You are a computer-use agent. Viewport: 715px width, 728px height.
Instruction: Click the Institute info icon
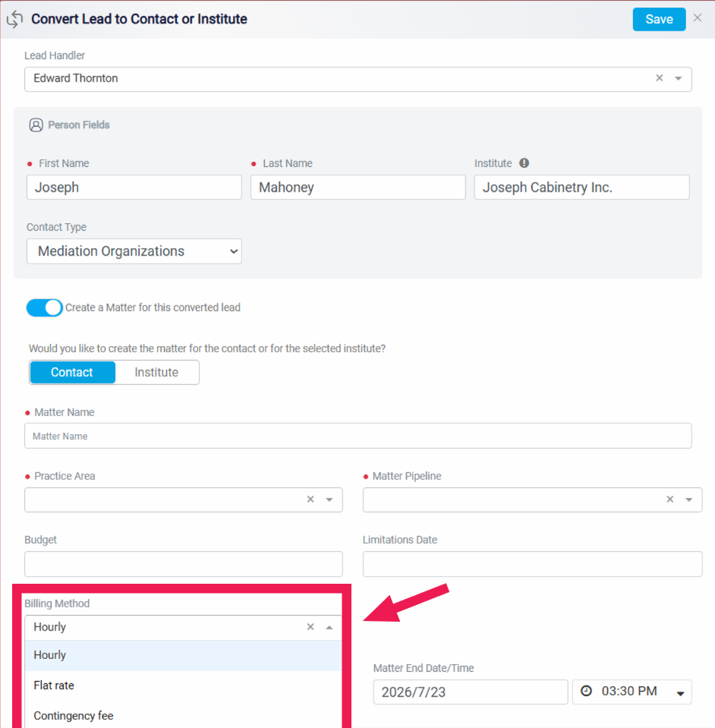[x=524, y=163]
